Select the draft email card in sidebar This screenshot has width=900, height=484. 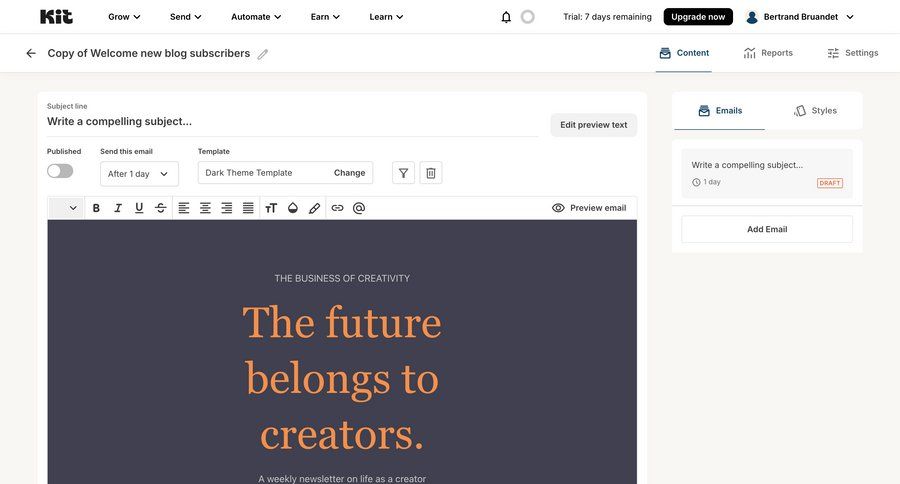coord(767,173)
